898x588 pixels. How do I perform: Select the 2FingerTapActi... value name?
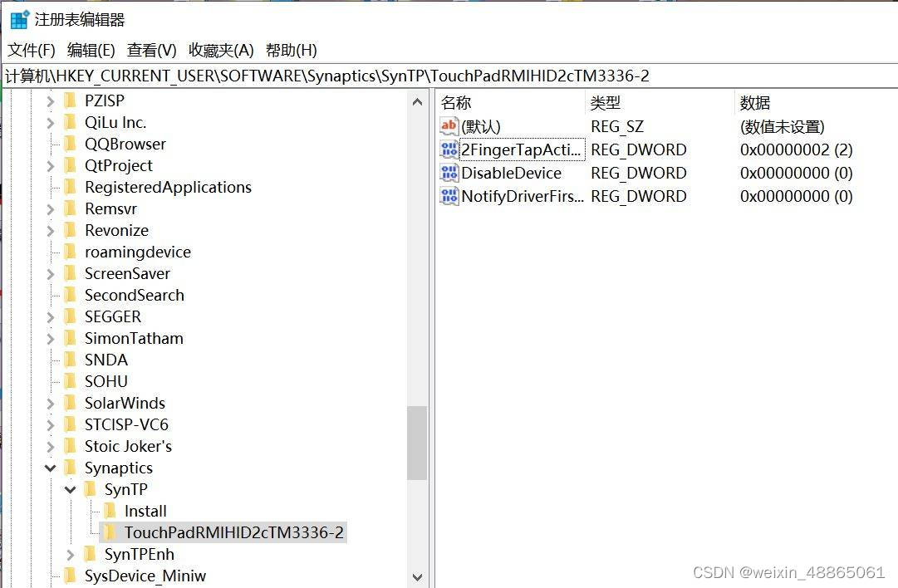[522, 149]
